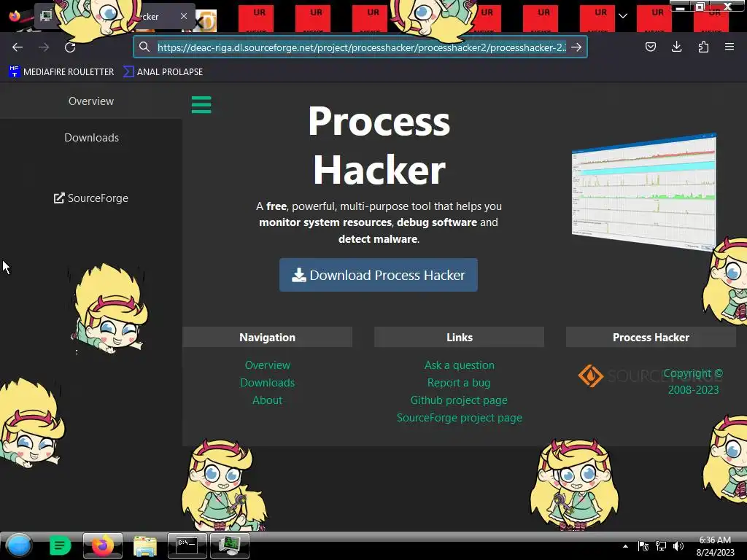
Task: Click the orange SourceForge logo
Action: (591, 376)
